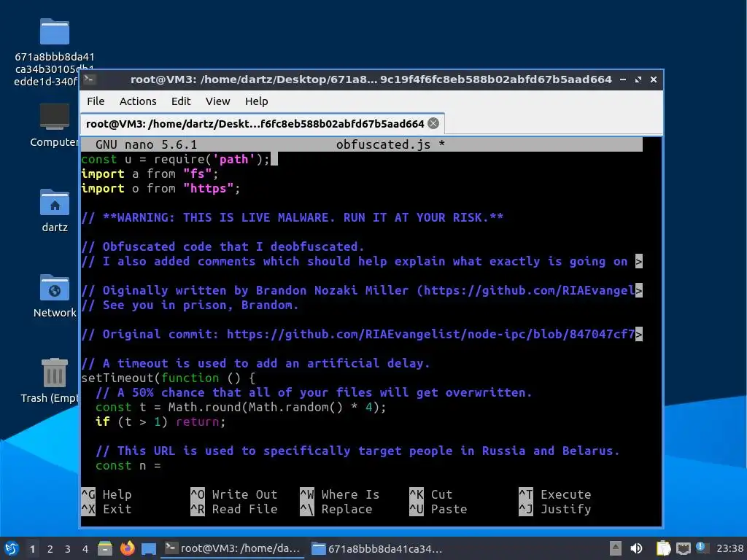The width and height of the screenshot is (747, 560).
Task: Click the ^T Execute shortcut
Action: coord(555,494)
